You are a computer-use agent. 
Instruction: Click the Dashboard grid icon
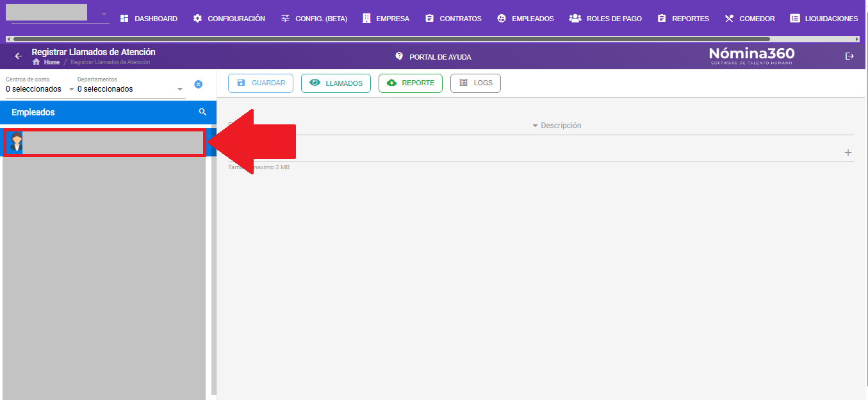(x=125, y=19)
